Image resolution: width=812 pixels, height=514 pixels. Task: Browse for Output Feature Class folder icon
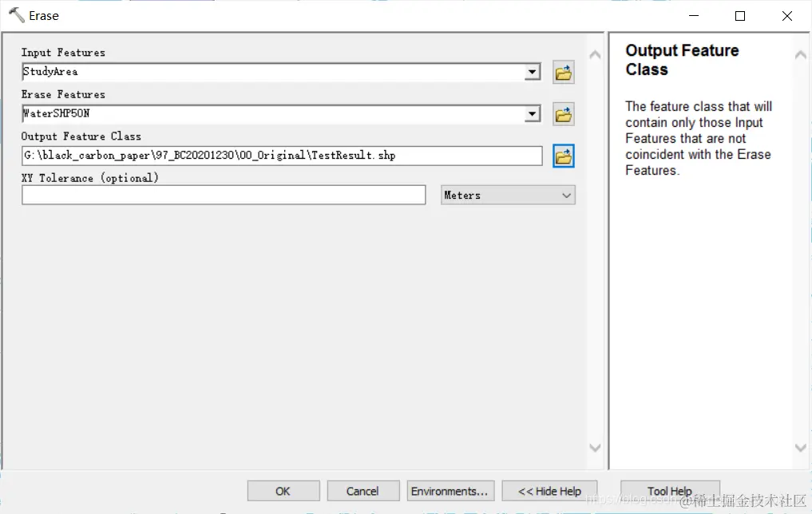click(x=564, y=156)
